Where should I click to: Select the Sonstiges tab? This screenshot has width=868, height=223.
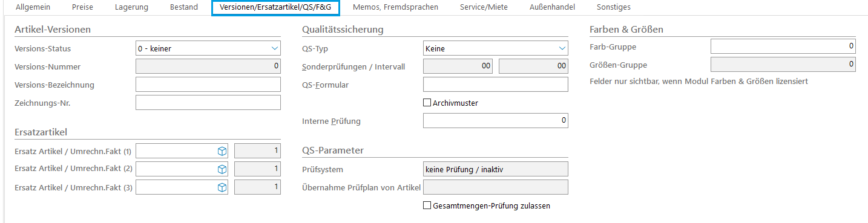click(613, 7)
